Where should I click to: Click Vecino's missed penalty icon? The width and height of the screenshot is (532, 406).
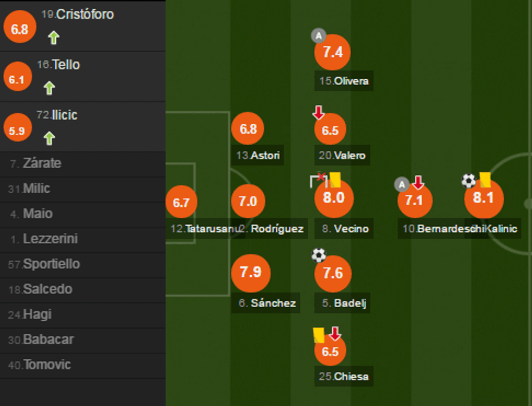(319, 180)
